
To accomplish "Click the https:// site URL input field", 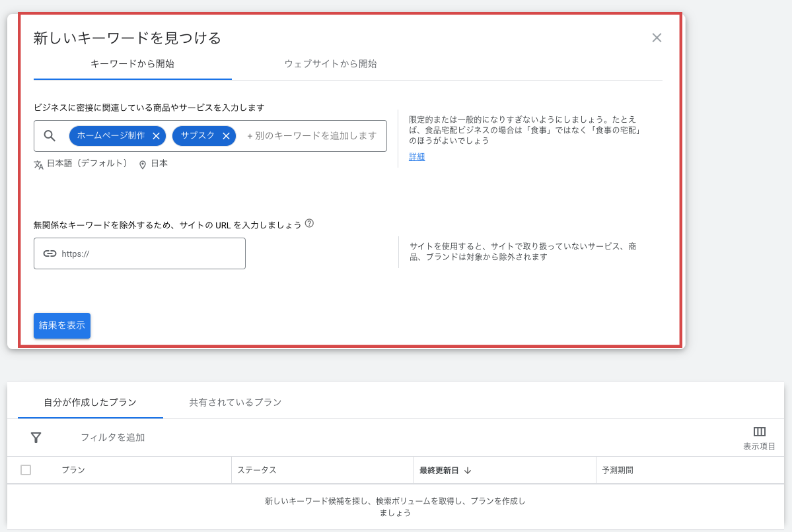I will click(x=149, y=253).
